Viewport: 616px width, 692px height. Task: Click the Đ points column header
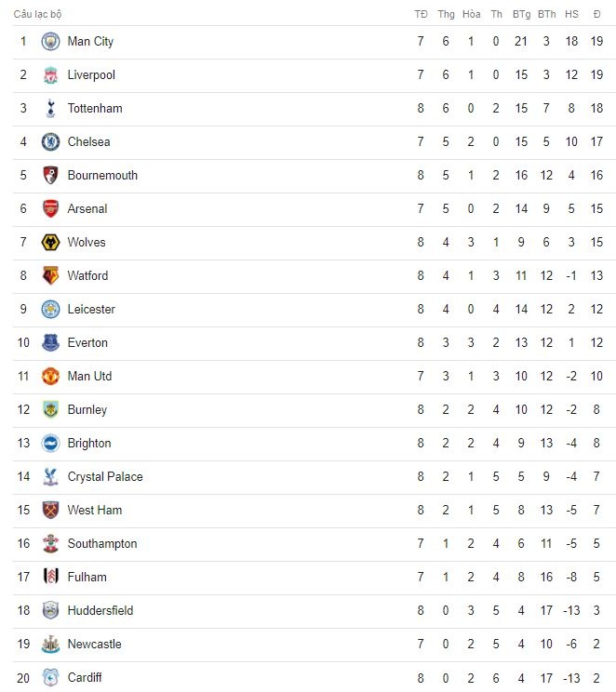coord(597,15)
